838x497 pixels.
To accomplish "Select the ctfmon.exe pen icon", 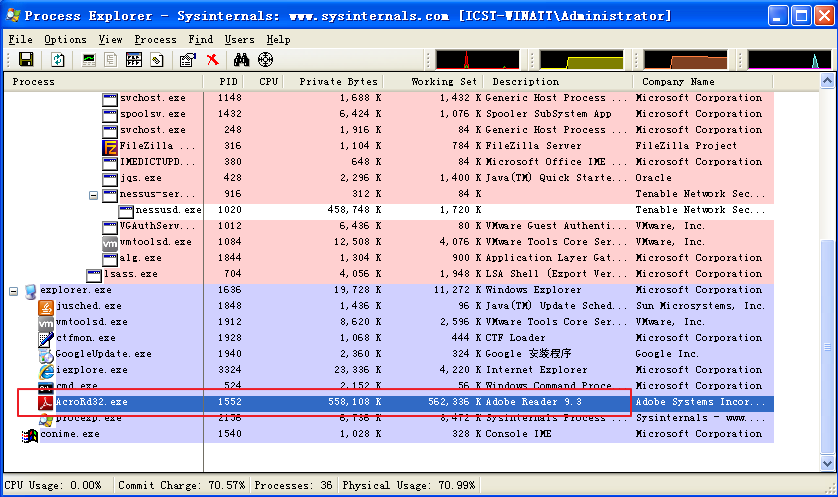I will [x=46, y=339].
